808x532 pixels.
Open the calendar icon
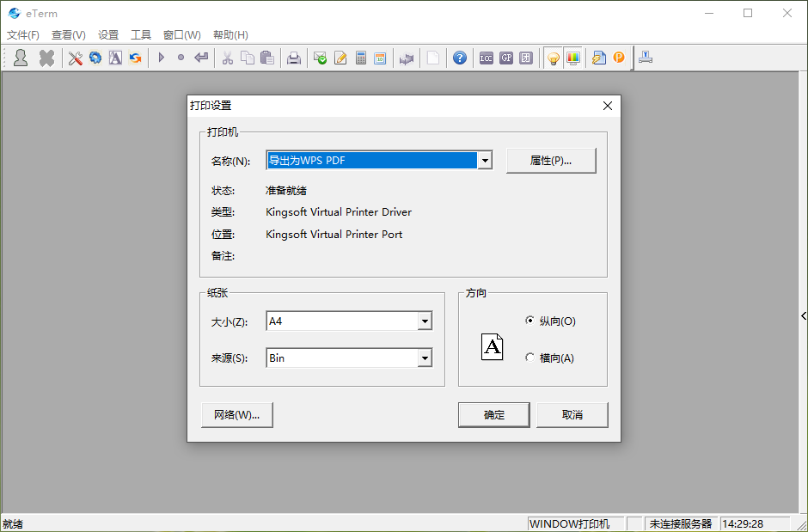click(380, 58)
